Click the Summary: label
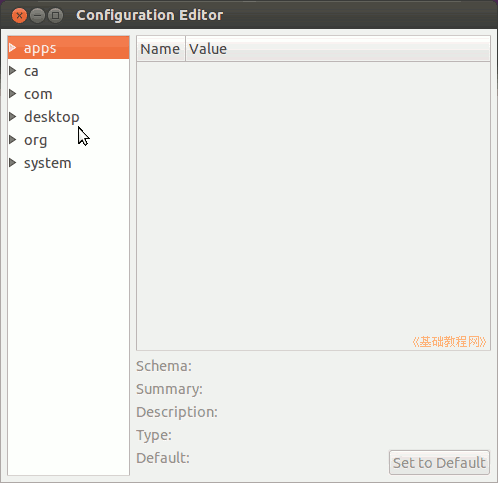498x483 pixels. (x=169, y=389)
